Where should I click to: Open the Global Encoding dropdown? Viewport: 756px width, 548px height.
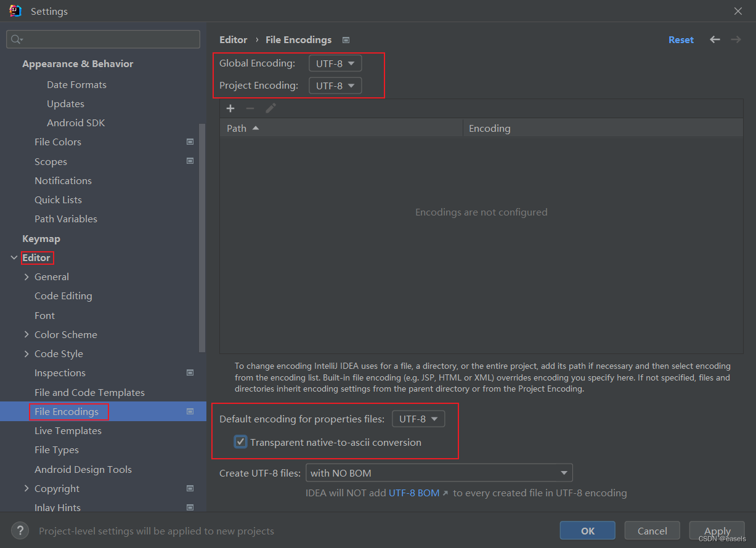point(335,63)
